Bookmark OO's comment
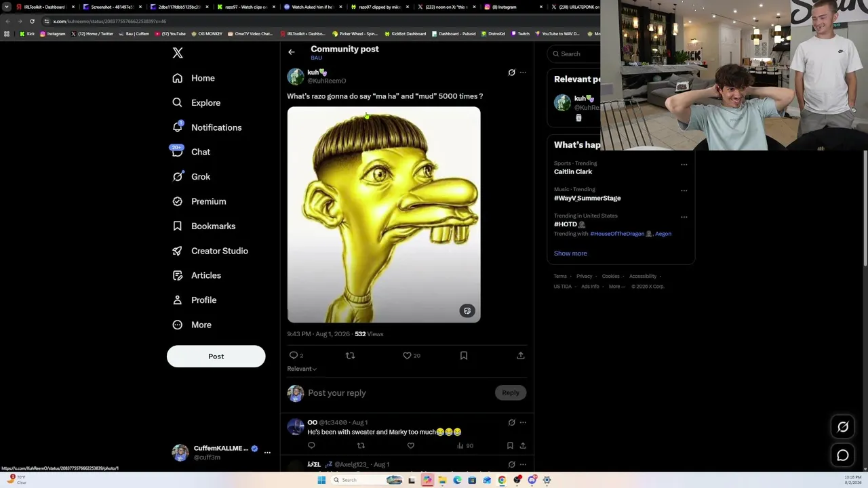868x488 pixels. 510,445
